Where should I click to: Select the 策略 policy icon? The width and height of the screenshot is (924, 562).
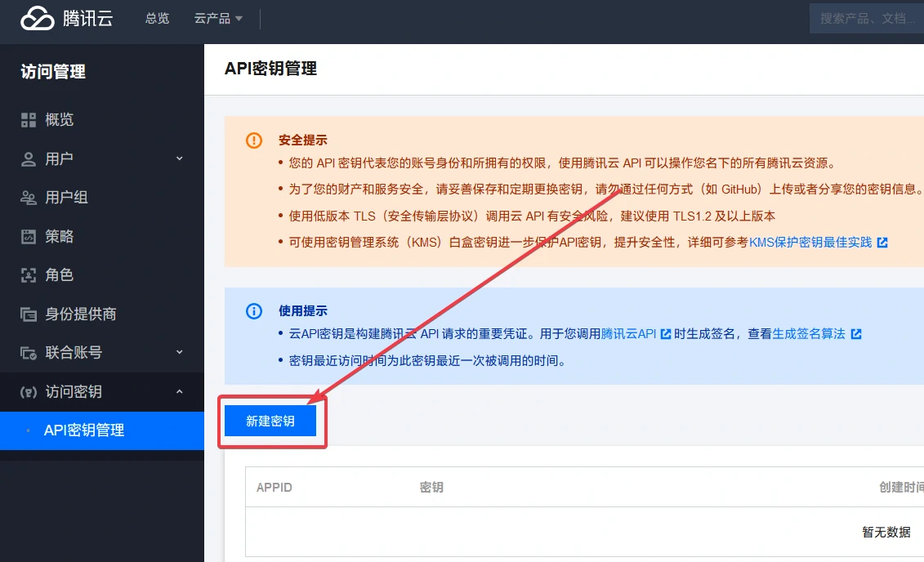29,237
